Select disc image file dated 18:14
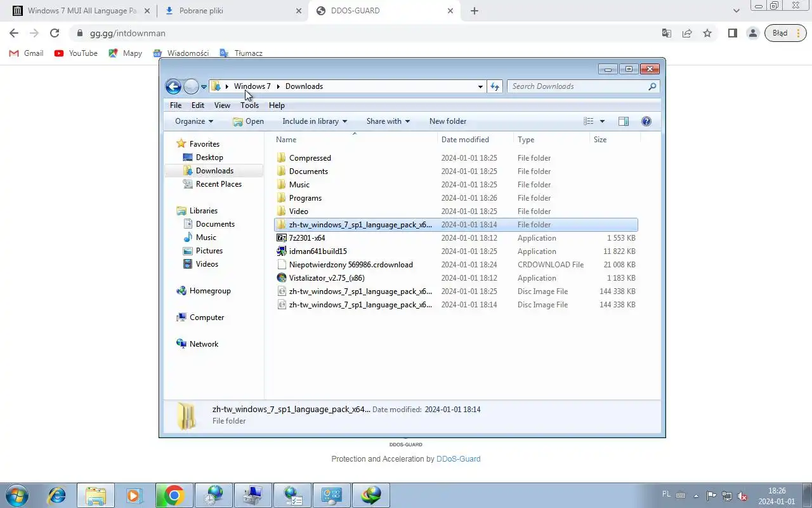 coord(456,305)
